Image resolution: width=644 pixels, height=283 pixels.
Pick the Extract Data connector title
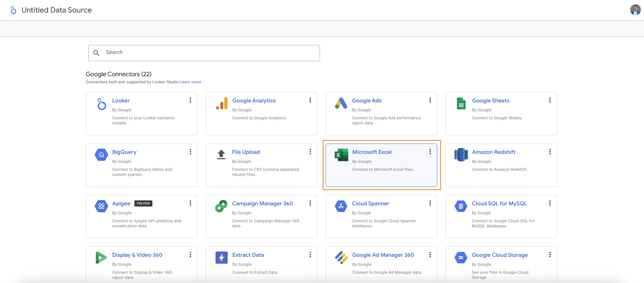248,255
